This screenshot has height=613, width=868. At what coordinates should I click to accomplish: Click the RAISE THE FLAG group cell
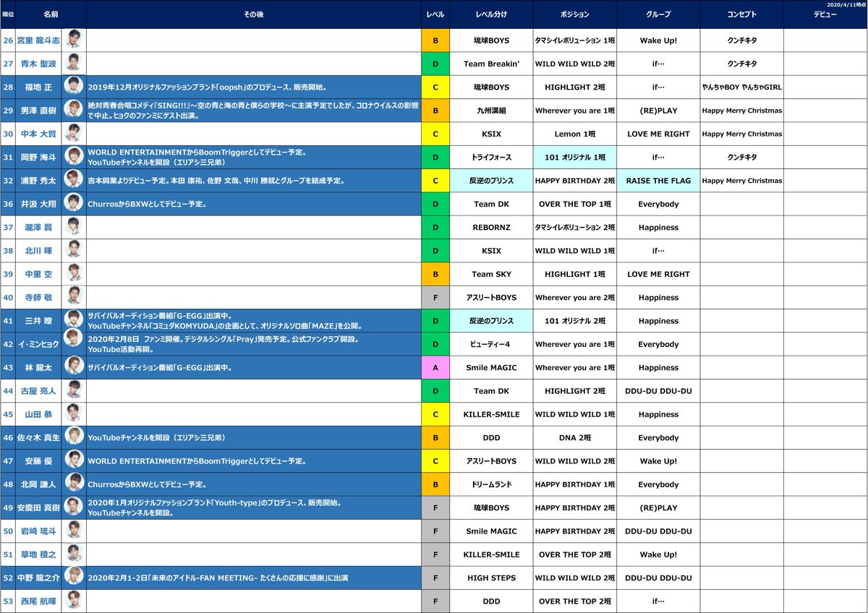(658, 181)
